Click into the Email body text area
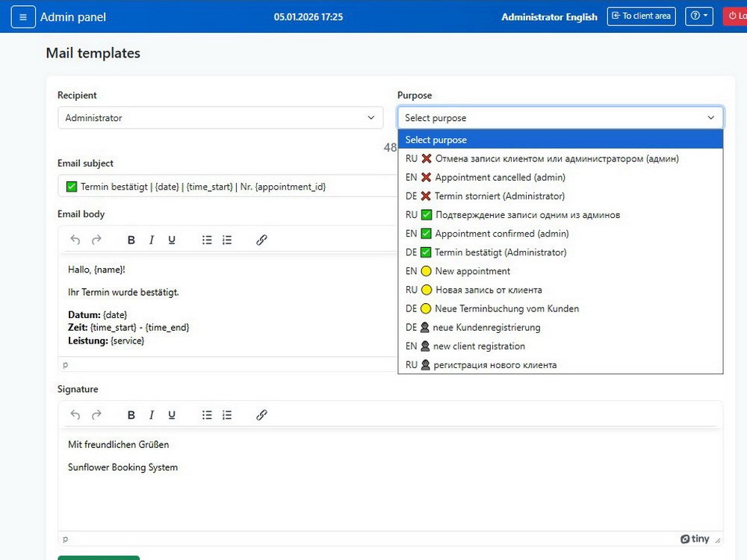 point(228,305)
